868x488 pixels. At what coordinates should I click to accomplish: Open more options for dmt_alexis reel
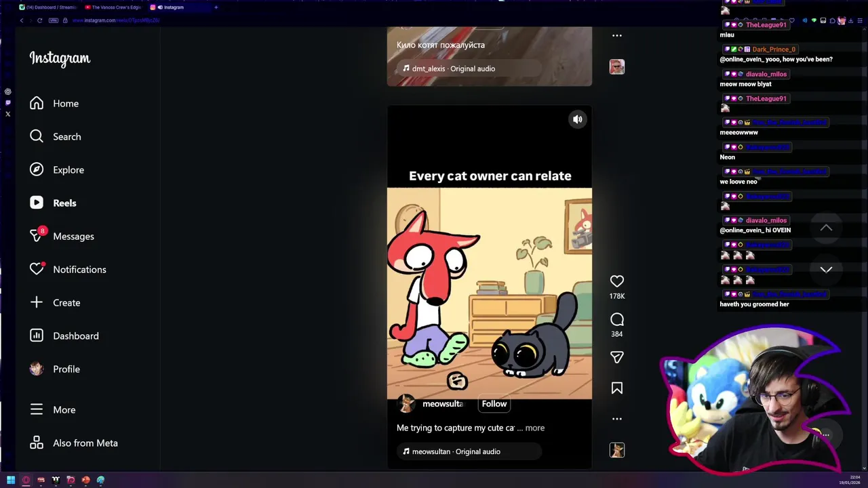point(617,35)
